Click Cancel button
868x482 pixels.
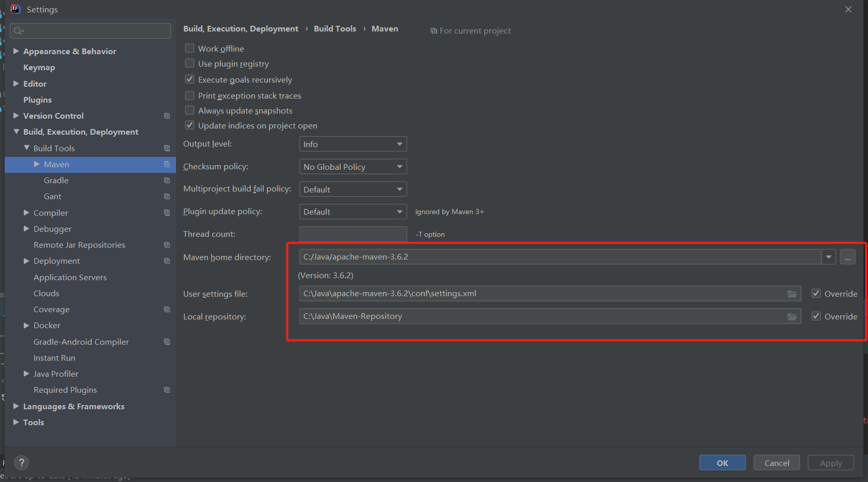(x=777, y=463)
